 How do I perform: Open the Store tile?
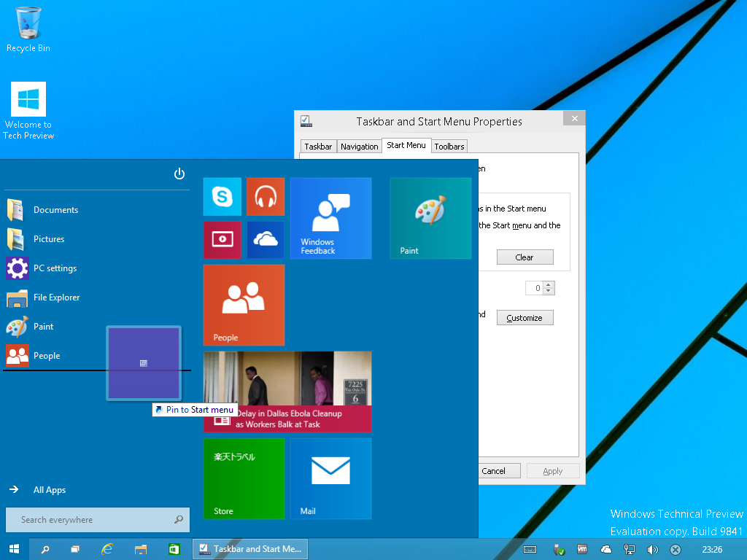click(244, 478)
